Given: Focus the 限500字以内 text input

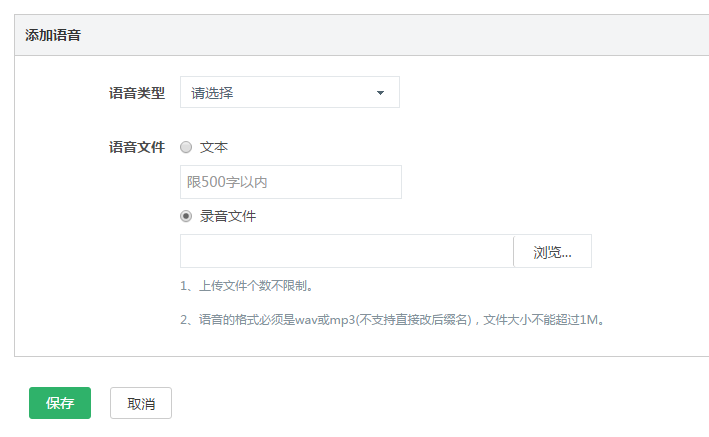Looking at the screenshot, I should [290, 182].
